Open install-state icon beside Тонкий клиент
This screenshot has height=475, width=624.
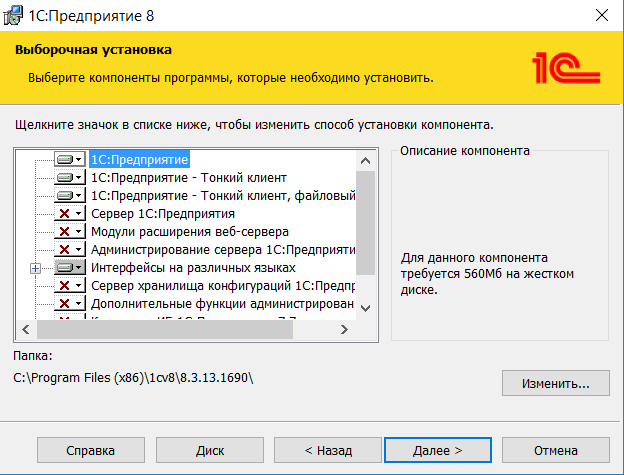point(69,177)
